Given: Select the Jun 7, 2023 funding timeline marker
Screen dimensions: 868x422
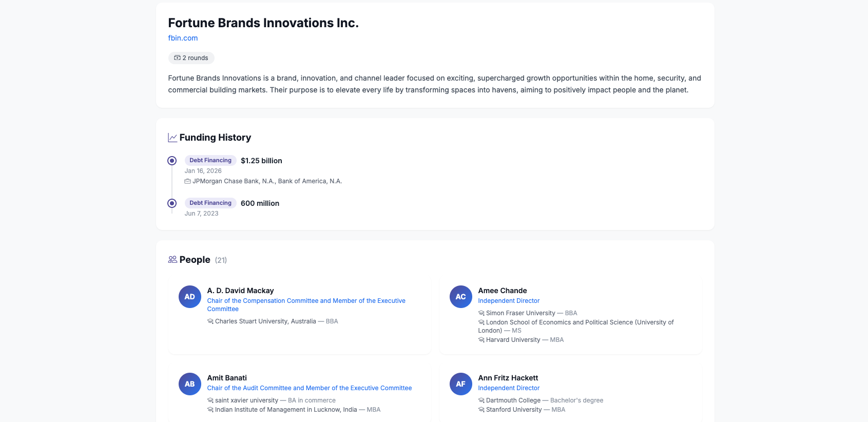Looking at the screenshot, I should coord(172,203).
